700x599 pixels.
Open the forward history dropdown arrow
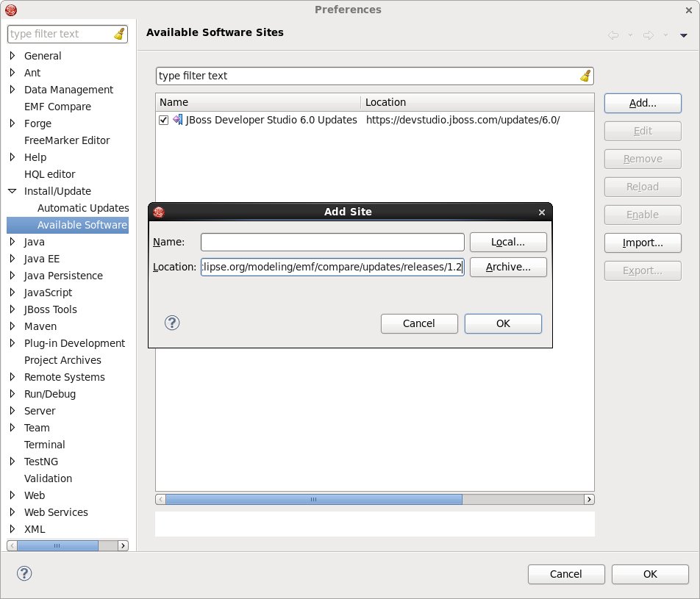665,35
